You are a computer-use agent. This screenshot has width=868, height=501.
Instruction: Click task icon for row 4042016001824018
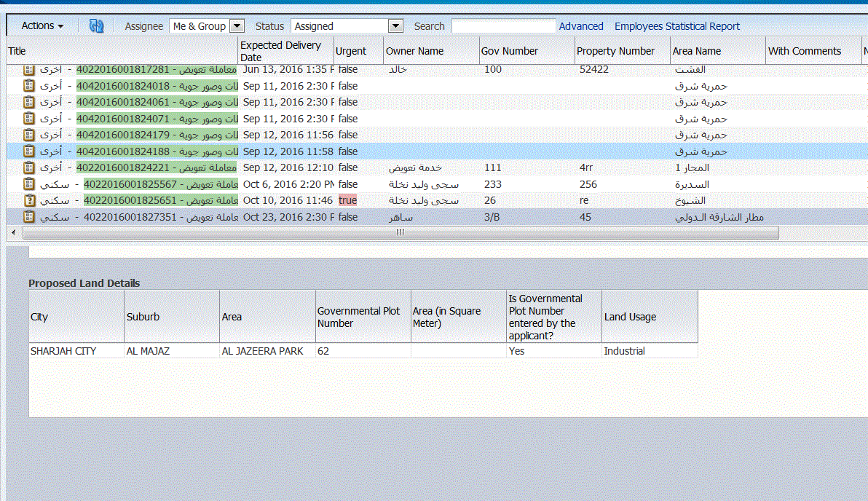click(x=29, y=86)
